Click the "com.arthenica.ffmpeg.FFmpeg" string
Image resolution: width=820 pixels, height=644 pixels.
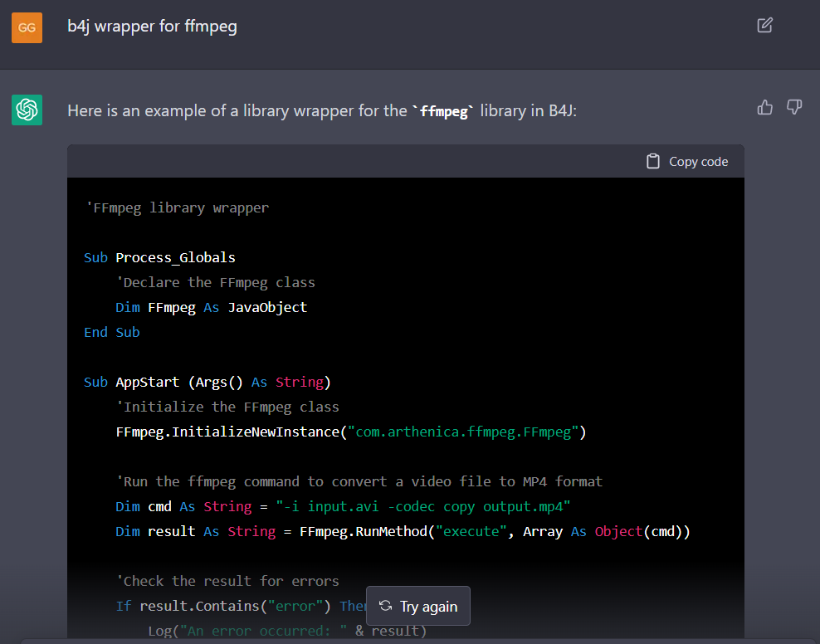[x=464, y=432]
